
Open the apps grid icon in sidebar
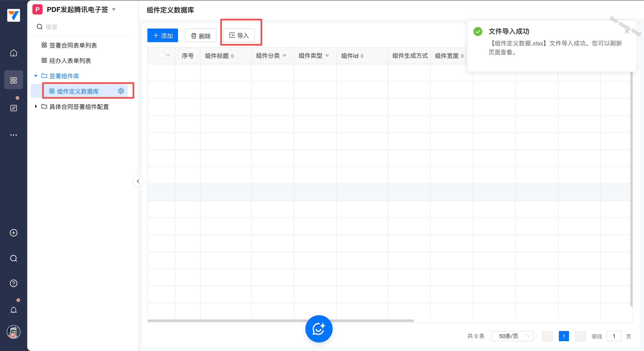point(13,80)
